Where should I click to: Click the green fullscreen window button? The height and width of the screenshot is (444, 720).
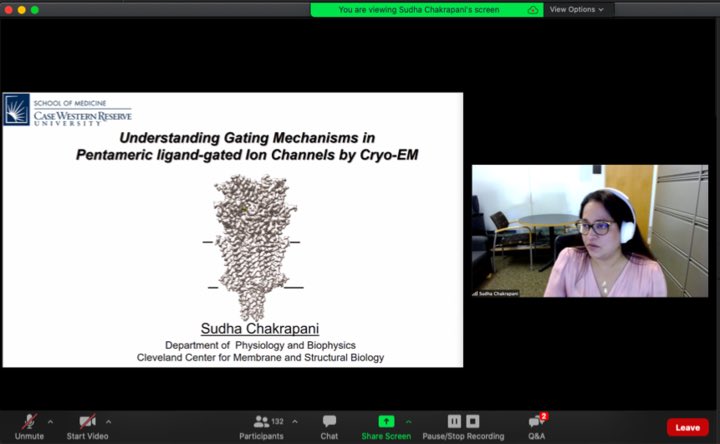(x=35, y=10)
